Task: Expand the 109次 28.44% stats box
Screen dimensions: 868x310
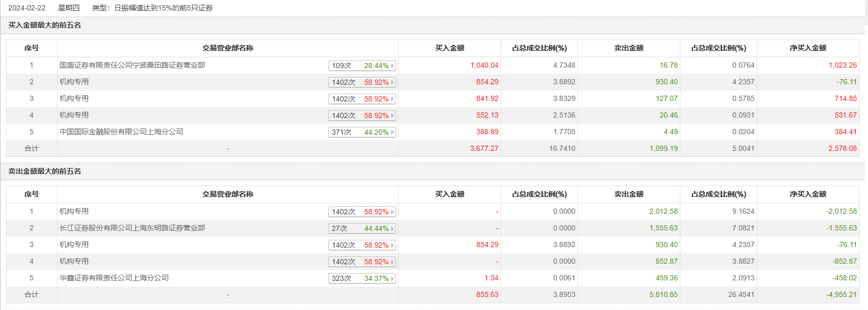Action: [362, 66]
